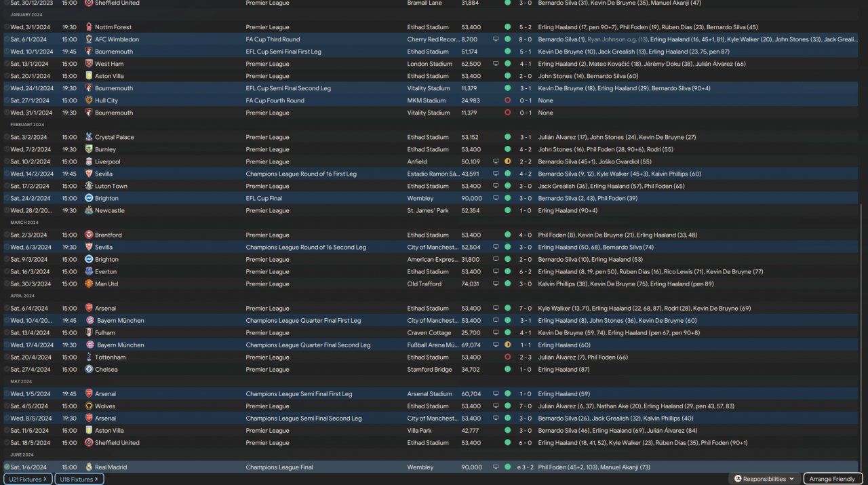The height and width of the screenshot is (485, 868).
Task: Toggle the check circle beside Sat, 13/1/2024
Action: [x=7, y=64]
